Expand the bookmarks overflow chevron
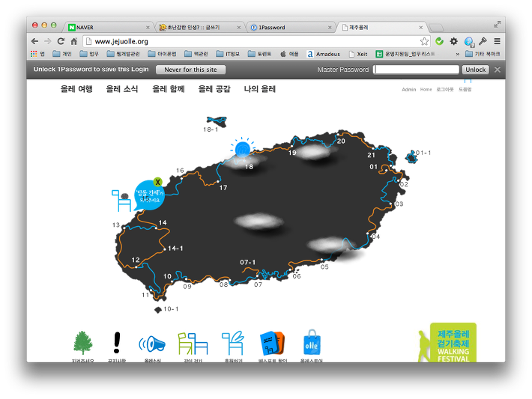This screenshot has height=399, width=532. [x=457, y=54]
